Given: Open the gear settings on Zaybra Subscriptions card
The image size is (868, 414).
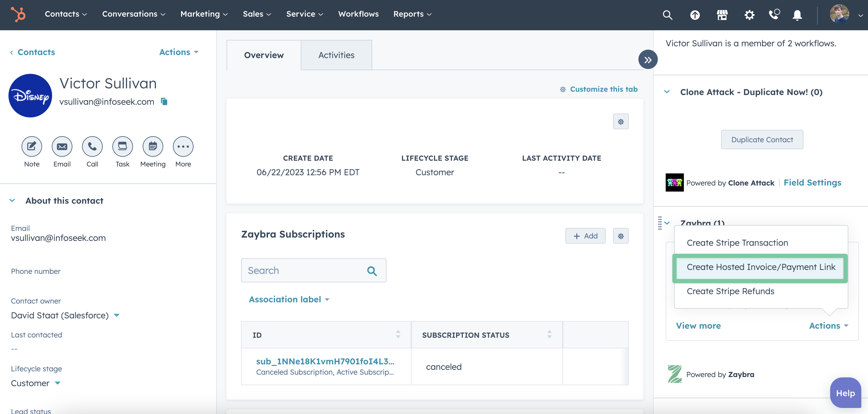Looking at the screenshot, I should tap(621, 236).
